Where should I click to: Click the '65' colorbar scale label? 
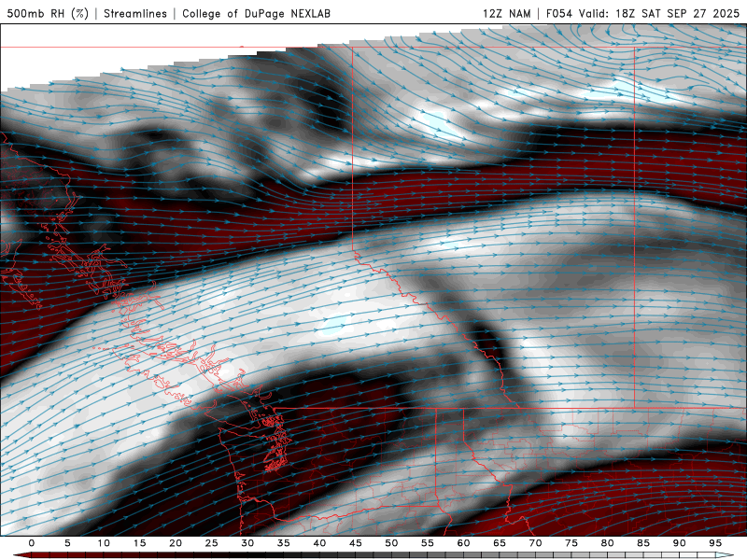[500, 543]
